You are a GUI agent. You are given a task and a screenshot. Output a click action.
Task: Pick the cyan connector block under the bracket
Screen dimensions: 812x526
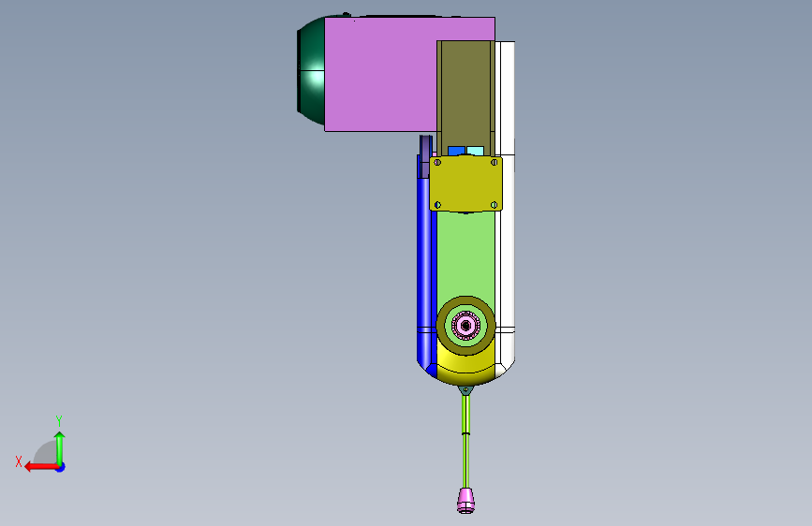pyautogui.click(x=475, y=151)
